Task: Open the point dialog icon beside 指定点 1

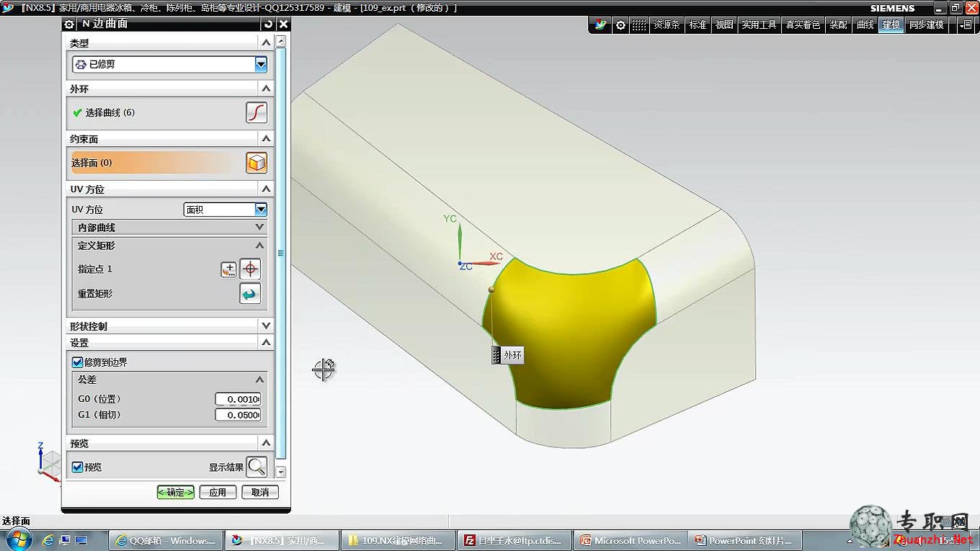Action: [x=228, y=269]
